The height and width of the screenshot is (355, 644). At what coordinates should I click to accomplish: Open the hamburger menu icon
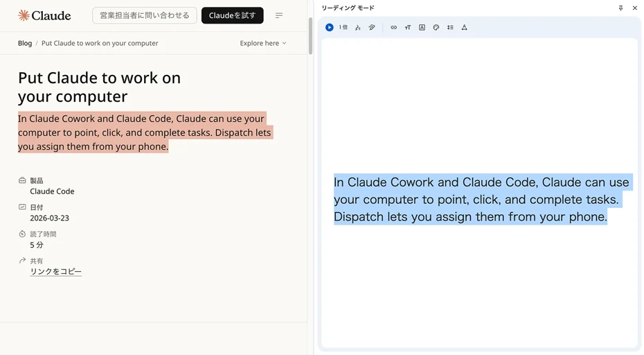(x=279, y=16)
